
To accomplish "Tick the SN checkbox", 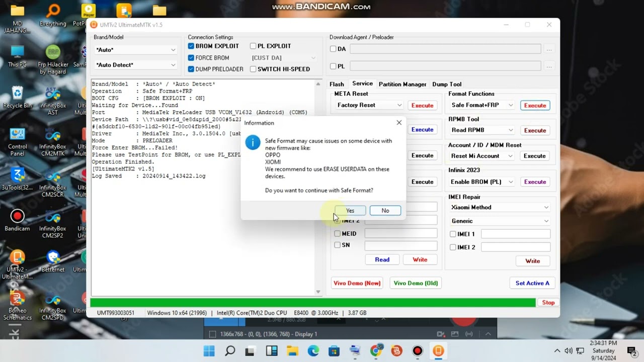I will click(338, 245).
